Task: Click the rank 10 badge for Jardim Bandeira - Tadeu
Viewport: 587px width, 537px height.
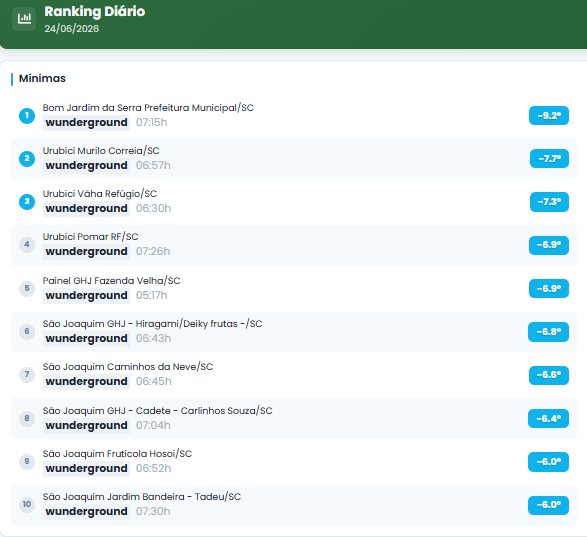Action: click(x=27, y=504)
